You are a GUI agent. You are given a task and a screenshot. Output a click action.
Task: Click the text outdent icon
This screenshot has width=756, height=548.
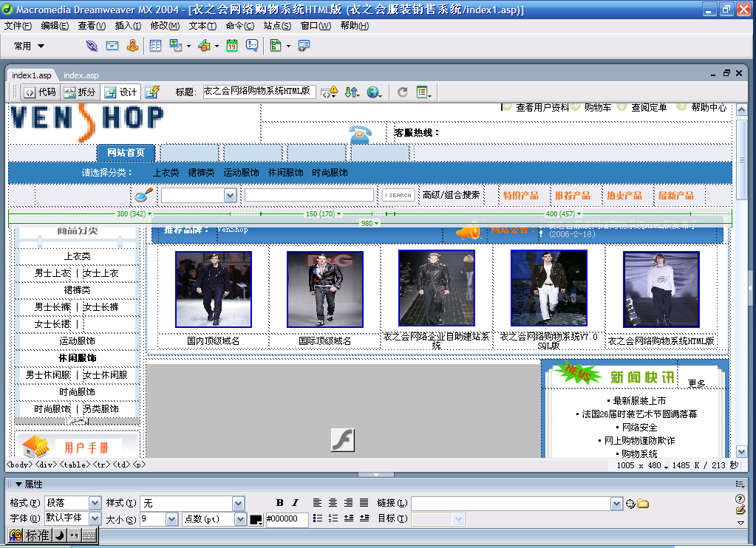point(349,518)
